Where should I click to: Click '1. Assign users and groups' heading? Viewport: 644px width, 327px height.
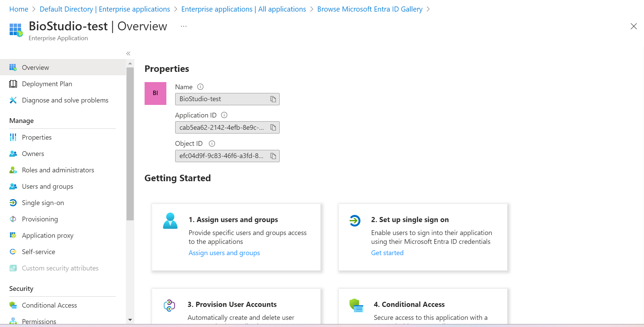[233, 220]
